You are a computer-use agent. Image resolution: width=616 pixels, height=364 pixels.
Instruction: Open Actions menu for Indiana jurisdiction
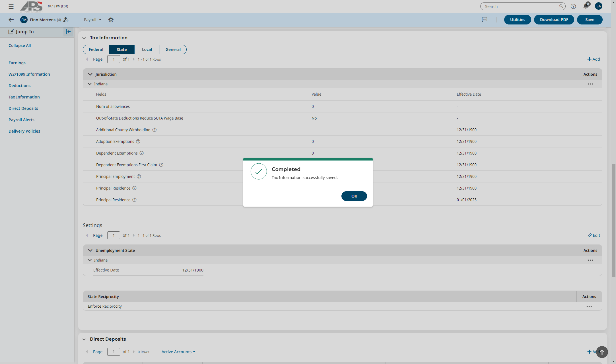(590, 84)
